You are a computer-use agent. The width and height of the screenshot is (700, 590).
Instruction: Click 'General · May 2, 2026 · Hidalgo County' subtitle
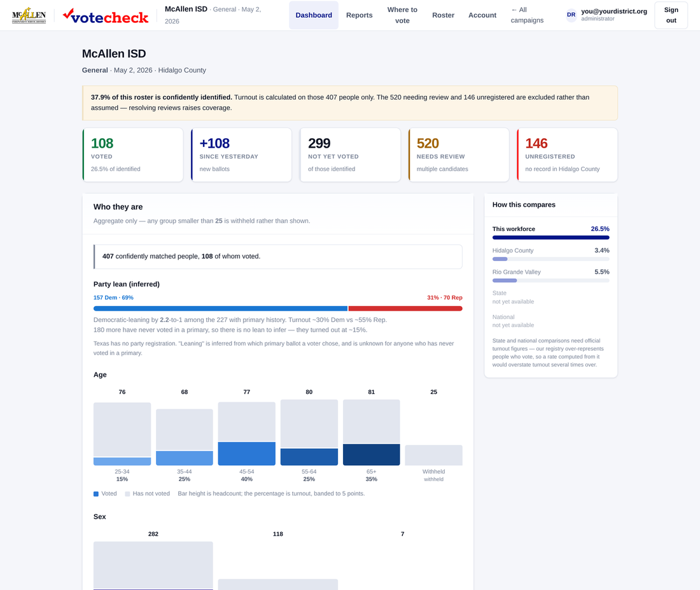click(144, 70)
